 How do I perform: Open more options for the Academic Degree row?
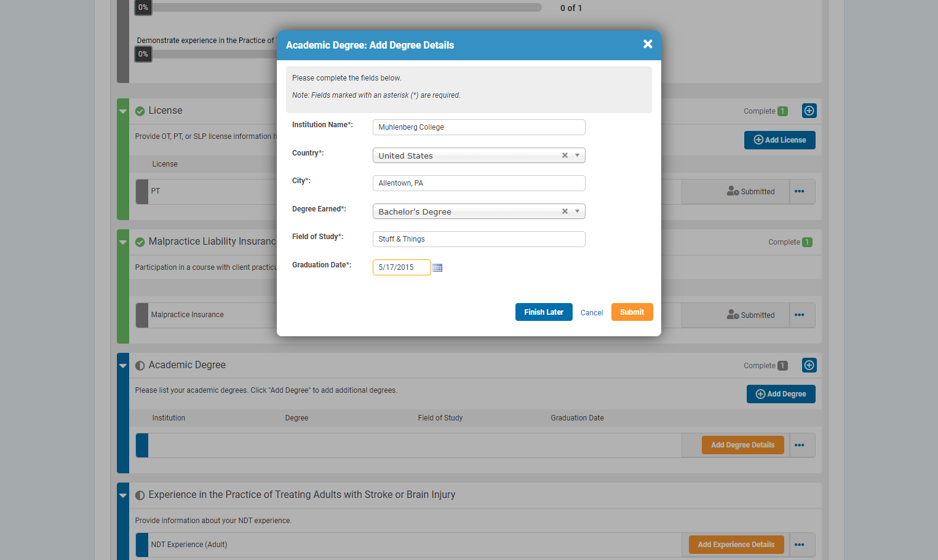pos(800,445)
